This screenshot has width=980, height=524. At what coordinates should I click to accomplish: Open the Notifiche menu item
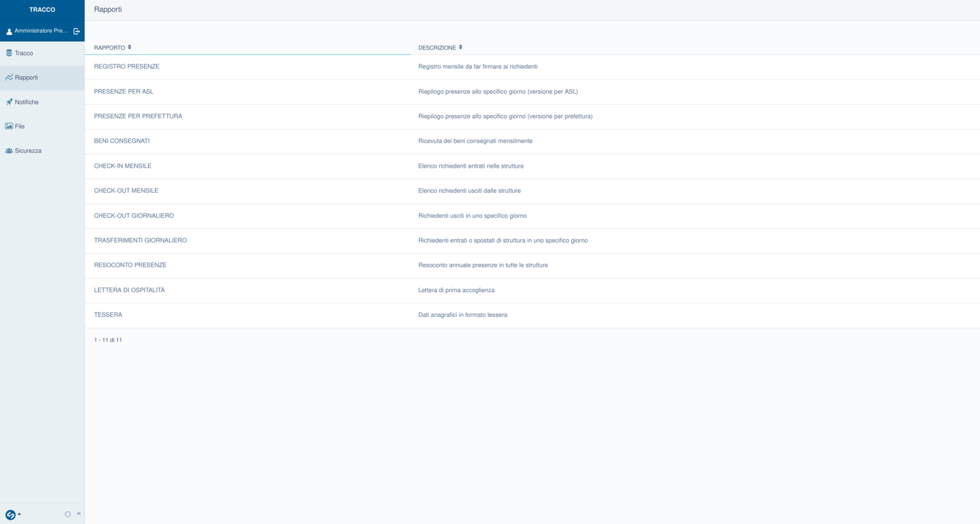click(42, 102)
